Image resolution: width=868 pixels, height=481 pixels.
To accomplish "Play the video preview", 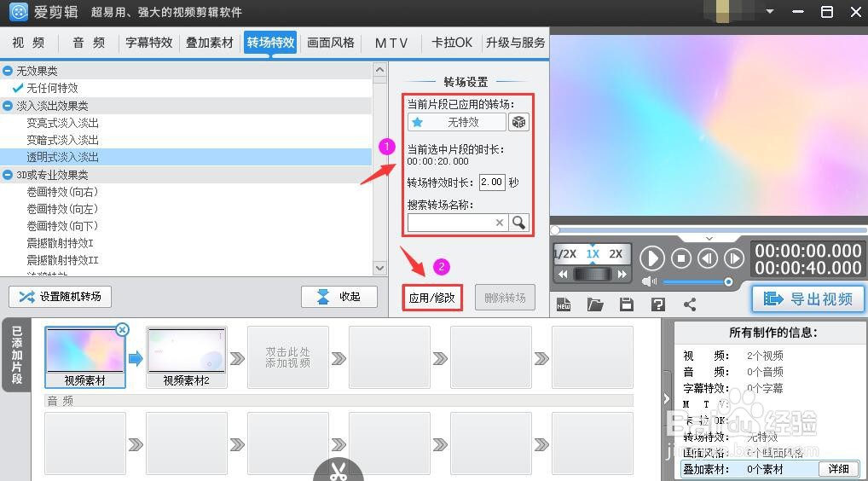I will (x=652, y=258).
